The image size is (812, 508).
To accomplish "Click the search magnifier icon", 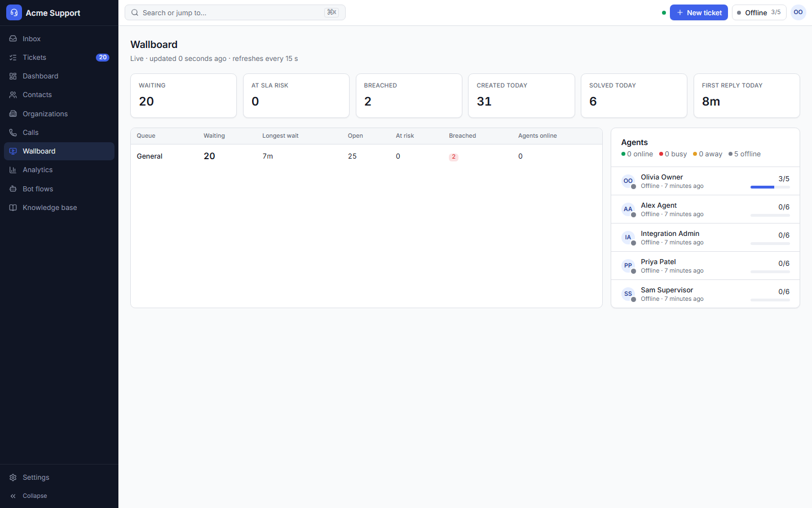I will tap(135, 12).
